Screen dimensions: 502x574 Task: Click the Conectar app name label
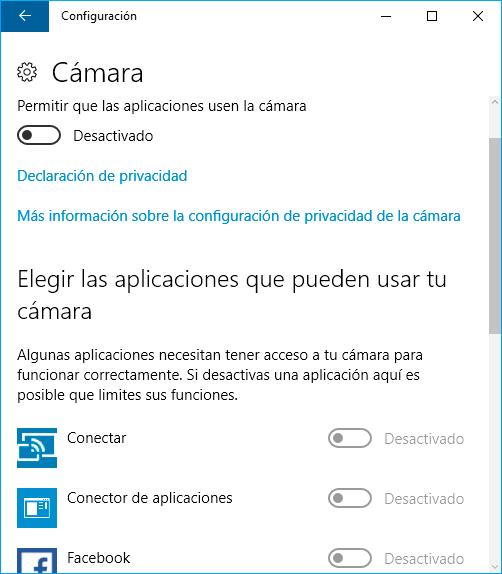coord(97,438)
